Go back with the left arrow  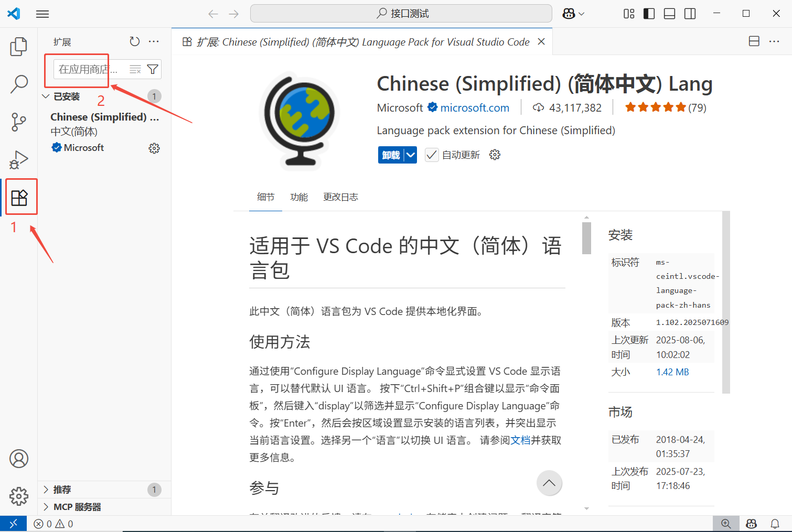(213, 14)
